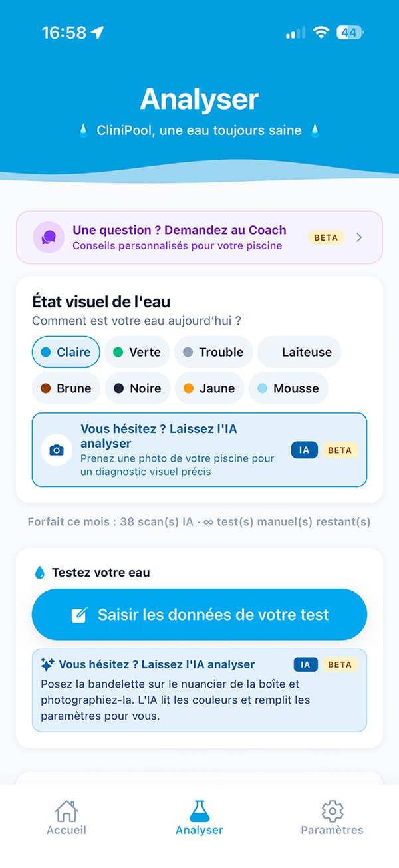Select the orange Jaune color chip
Screen dimensions: 399x868
coord(209,388)
